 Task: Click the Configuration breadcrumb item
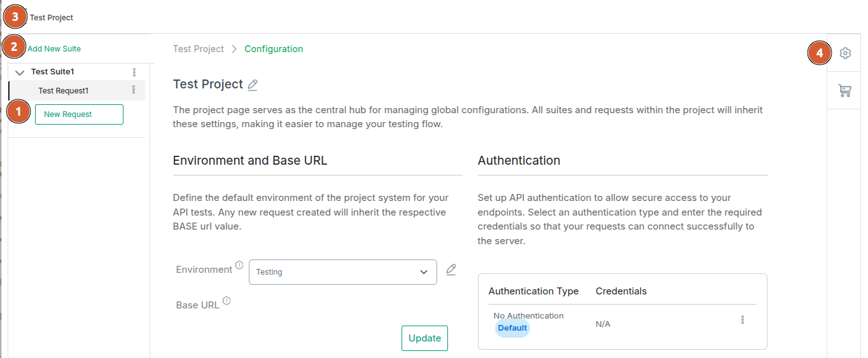click(x=274, y=49)
